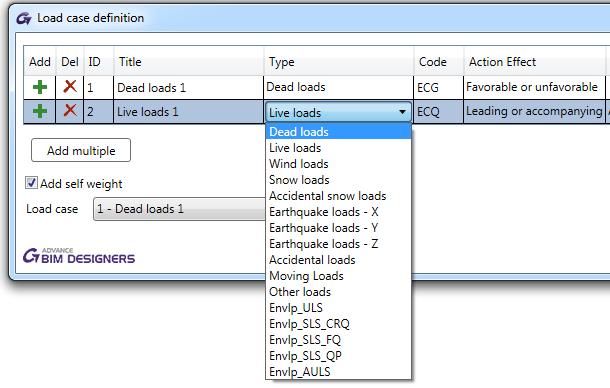Open the Load case dropdown with 1 - Dead loads 1
The height and width of the screenshot is (388, 610).
click(x=179, y=209)
